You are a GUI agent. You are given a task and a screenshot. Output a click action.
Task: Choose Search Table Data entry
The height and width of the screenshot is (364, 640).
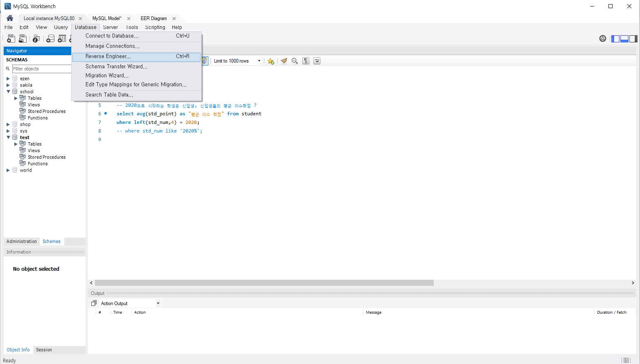(x=137, y=95)
